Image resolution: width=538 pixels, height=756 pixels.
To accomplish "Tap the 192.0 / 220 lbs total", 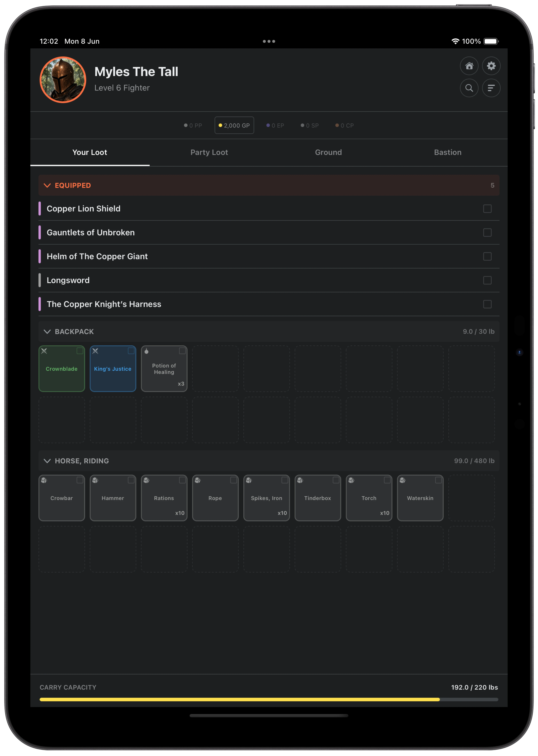I will [474, 688].
